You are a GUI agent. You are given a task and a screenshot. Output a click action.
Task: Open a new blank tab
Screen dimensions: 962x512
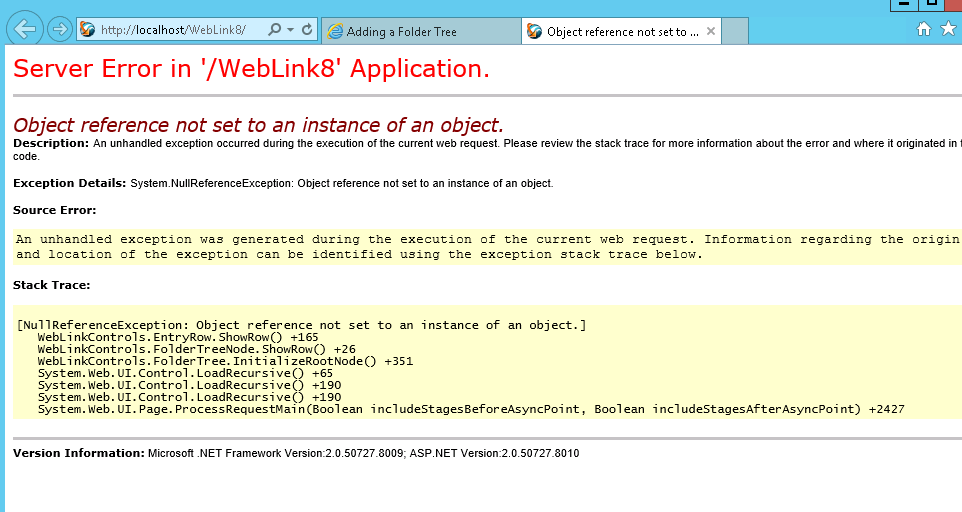click(735, 32)
